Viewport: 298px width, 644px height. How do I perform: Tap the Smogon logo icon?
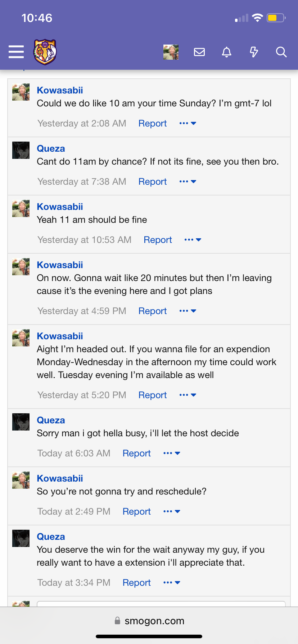point(45,52)
